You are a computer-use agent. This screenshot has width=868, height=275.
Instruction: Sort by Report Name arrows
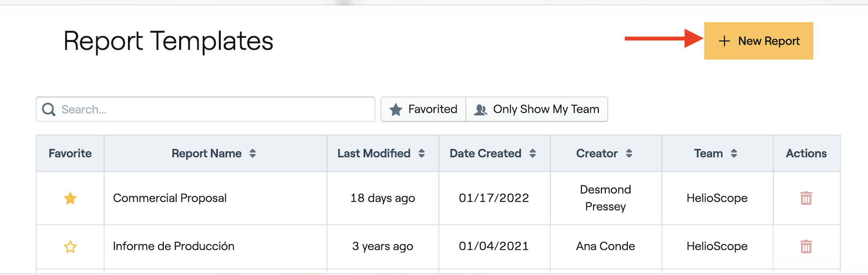click(x=253, y=153)
